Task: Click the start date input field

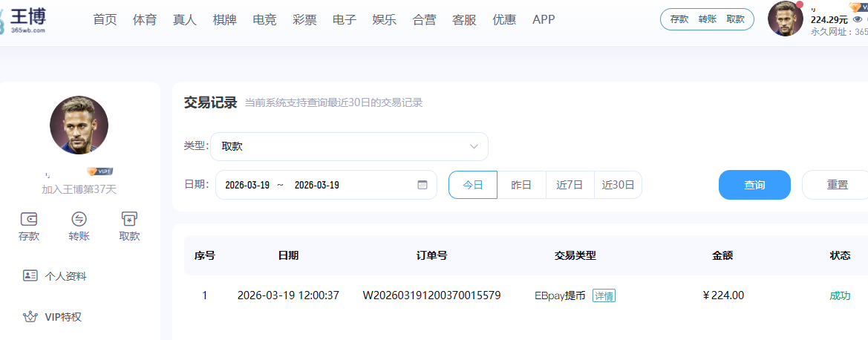Action: click(247, 185)
